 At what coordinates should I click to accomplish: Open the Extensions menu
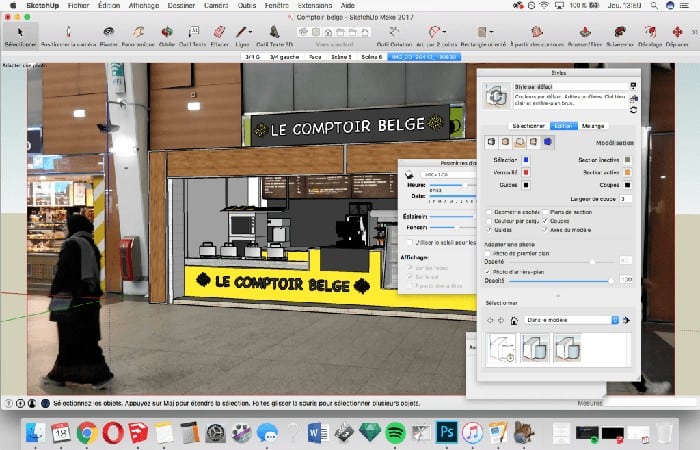[x=315, y=5]
